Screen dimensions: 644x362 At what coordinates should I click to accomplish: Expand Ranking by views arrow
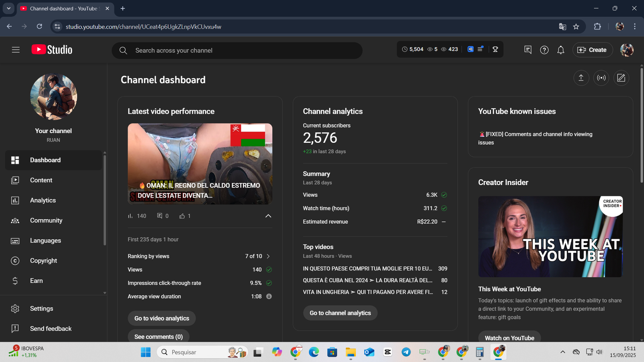(x=268, y=256)
